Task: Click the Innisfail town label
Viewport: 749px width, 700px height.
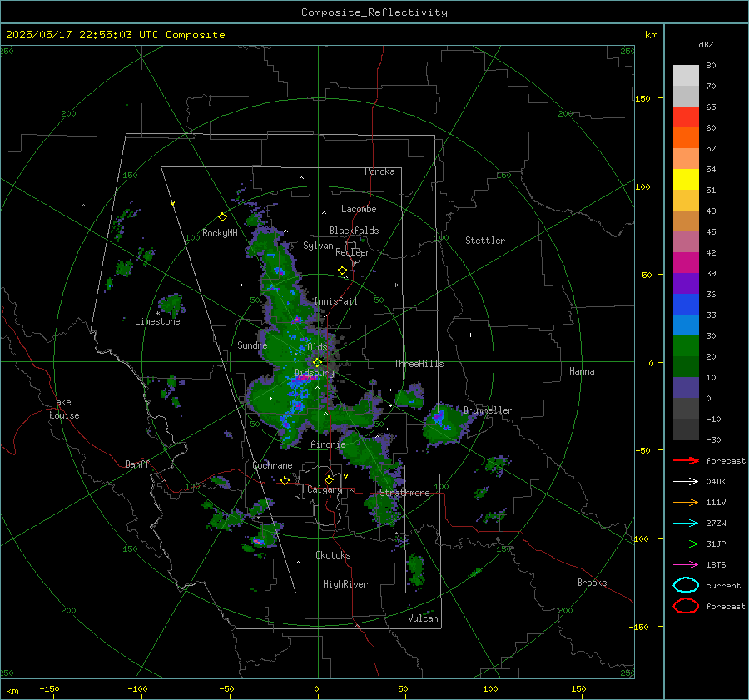Action: tap(335, 301)
